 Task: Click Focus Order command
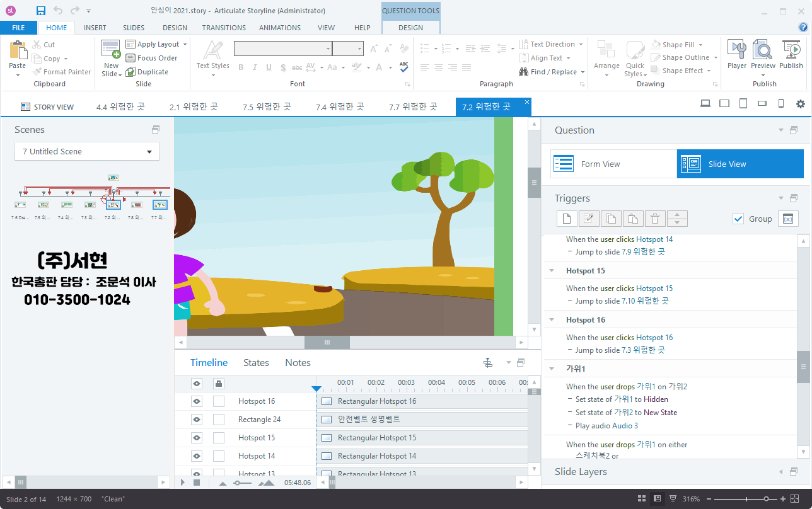click(151, 58)
